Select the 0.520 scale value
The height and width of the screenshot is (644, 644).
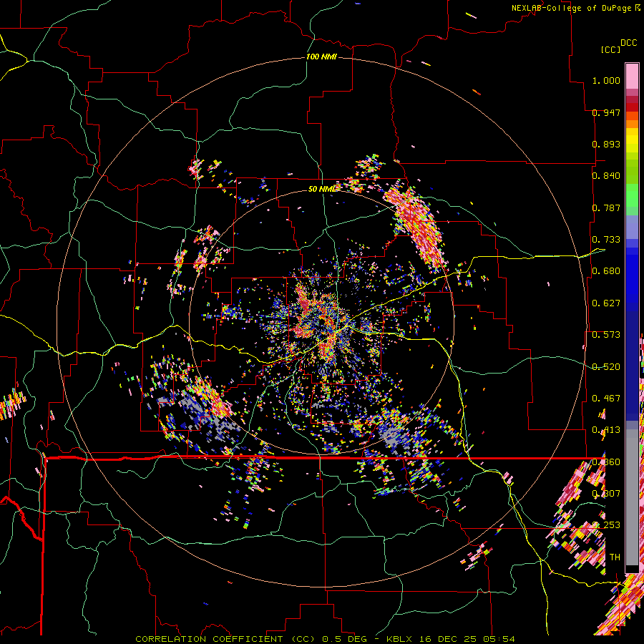pyautogui.click(x=606, y=367)
